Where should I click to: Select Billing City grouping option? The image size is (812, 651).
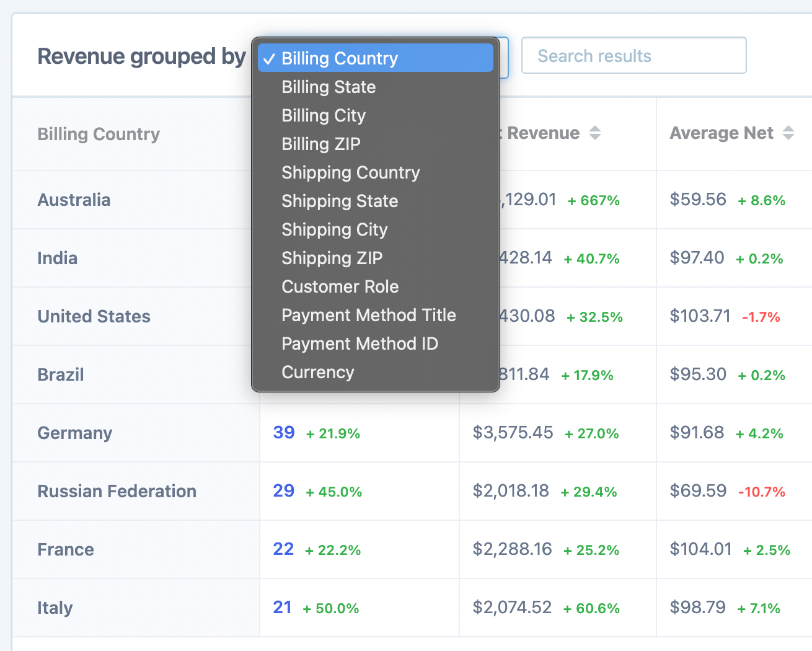(324, 115)
